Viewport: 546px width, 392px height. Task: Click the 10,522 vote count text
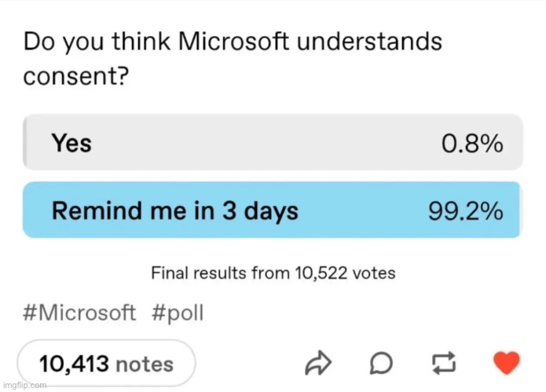point(321,273)
